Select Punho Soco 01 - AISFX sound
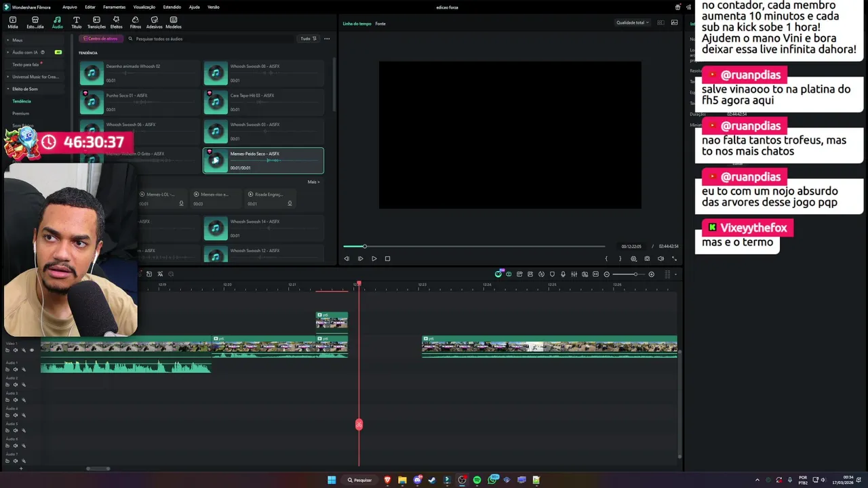This screenshot has height=488, width=868. [139, 102]
